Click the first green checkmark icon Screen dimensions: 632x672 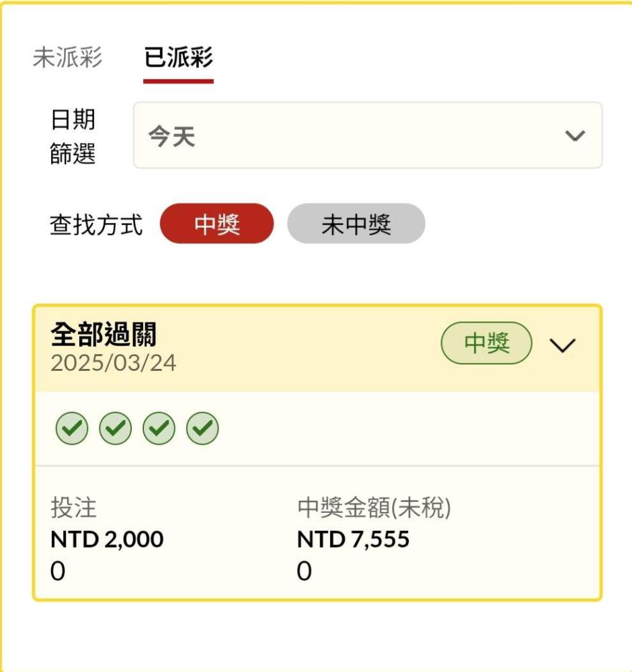coord(71,428)
